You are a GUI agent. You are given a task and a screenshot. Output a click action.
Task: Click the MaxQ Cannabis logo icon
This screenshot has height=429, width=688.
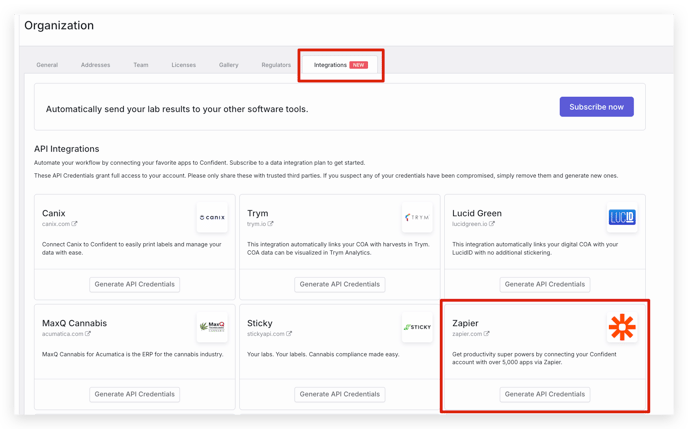(x=212, y=327)
